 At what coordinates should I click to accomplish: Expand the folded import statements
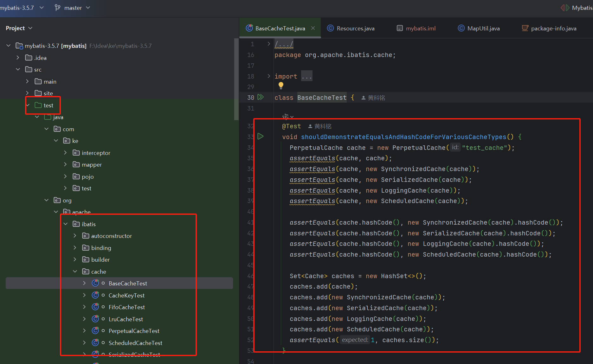269,76
